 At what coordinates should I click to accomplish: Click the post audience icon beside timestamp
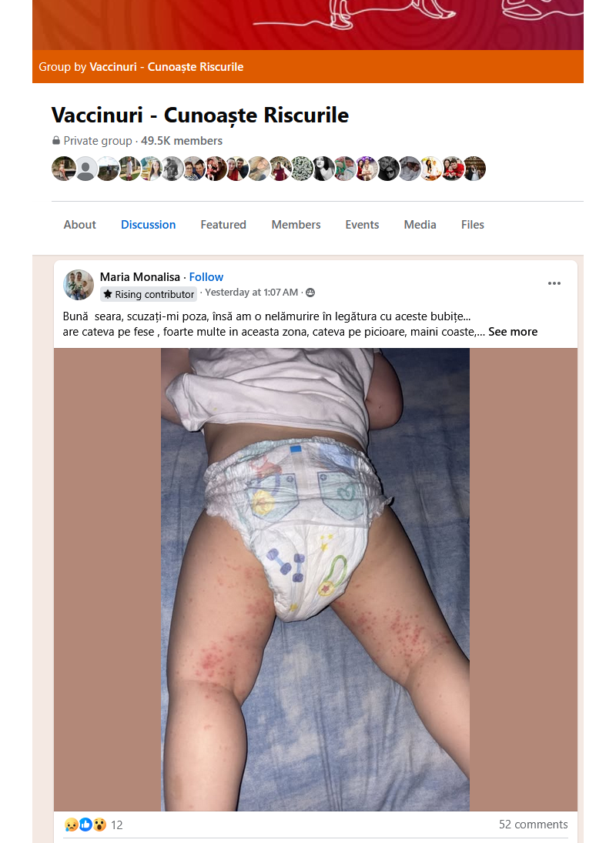[x=310, y=293]
